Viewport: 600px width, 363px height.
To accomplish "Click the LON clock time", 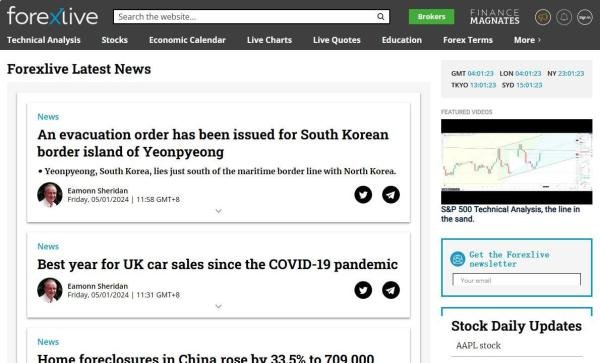I will tap(528, 73).
